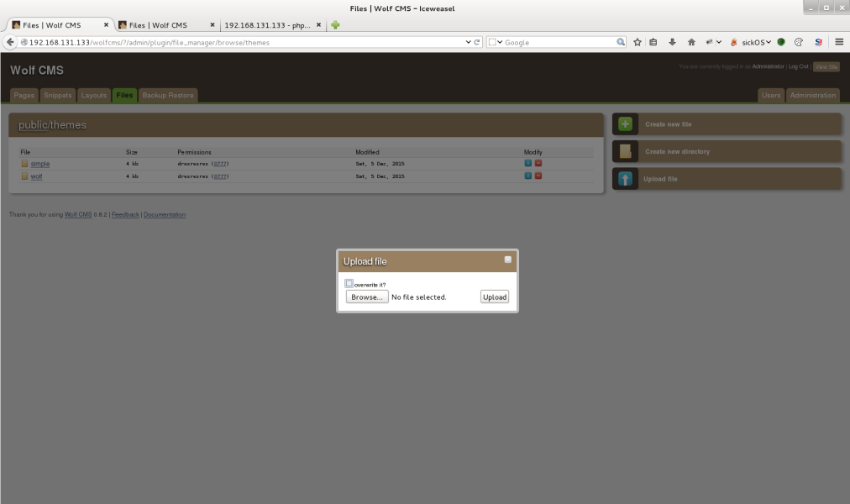Click the sickOS addon button
This screenshot has width=850, height=504.
[x=750, y=42]
